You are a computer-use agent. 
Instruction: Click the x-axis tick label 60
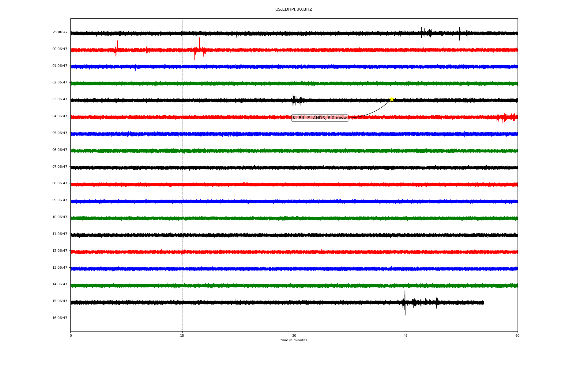517,336
